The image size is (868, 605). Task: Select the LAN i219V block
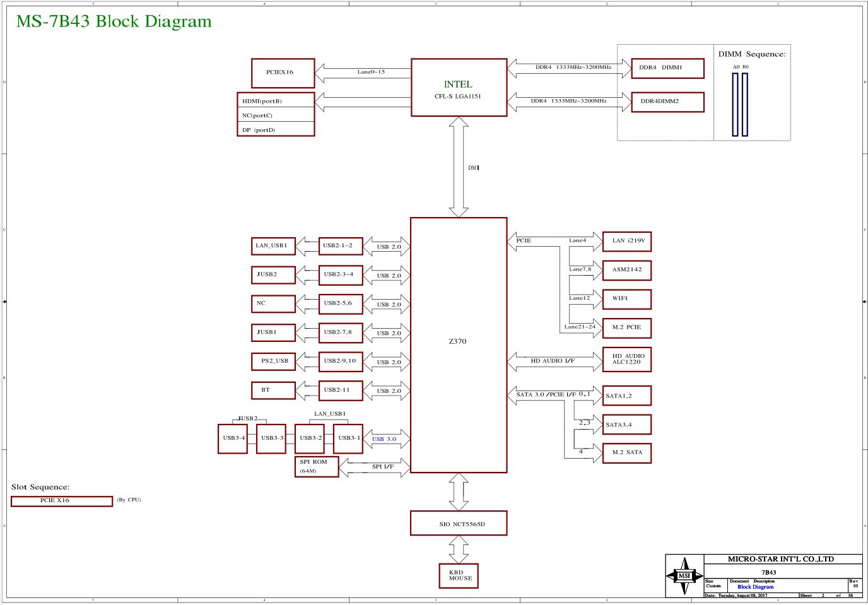coord(627,242)
